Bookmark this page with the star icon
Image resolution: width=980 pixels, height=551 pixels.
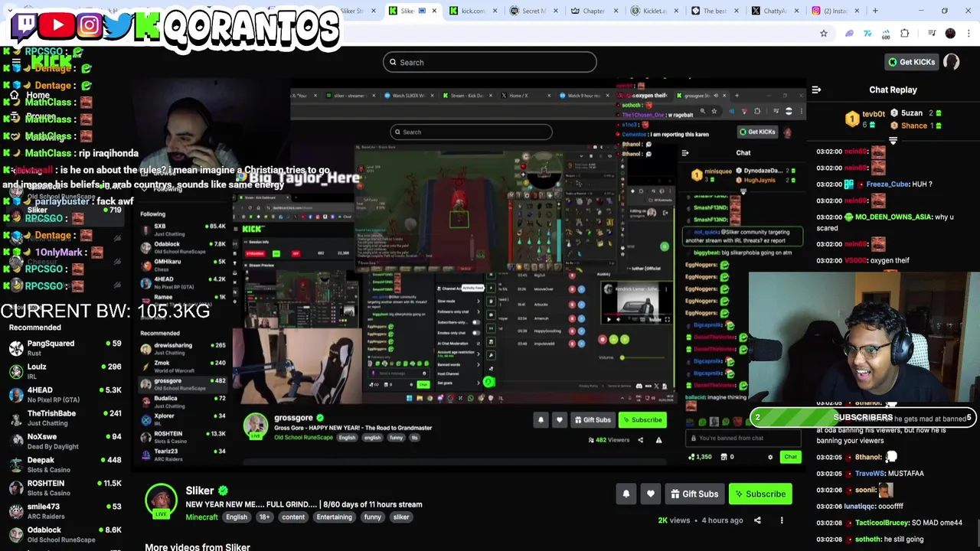coord(824,34)
